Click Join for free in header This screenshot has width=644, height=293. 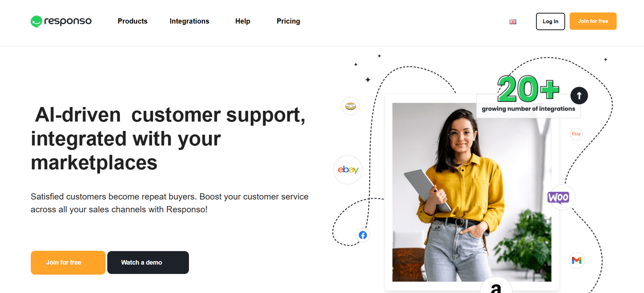click(593, 21)
